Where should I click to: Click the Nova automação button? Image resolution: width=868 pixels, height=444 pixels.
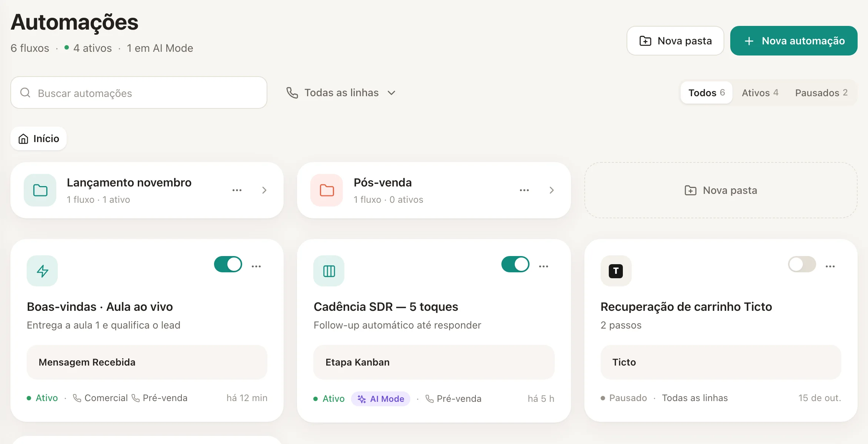coord(794,41)
